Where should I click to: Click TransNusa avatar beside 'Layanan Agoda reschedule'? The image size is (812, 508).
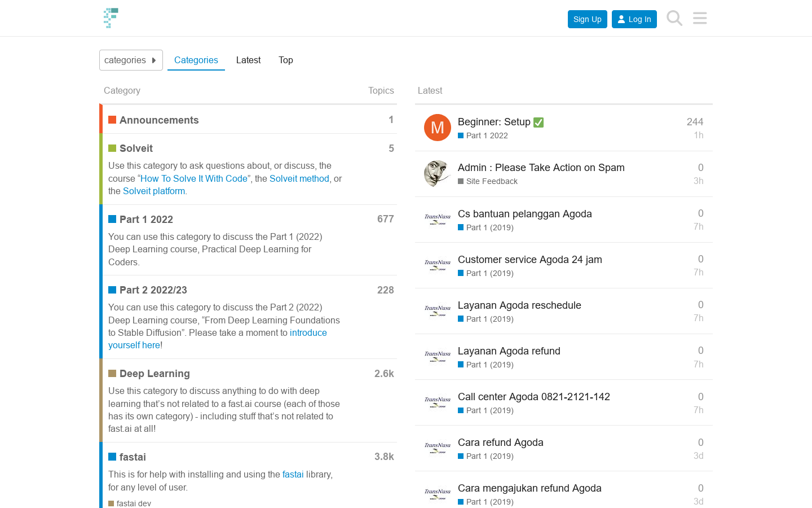click(438, 310)
